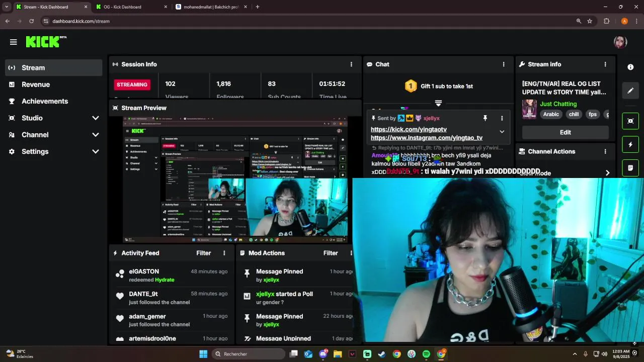644x362 pixels.
Task: Switch to OG - Kick Dashboard tab
Action: point(131,7)
